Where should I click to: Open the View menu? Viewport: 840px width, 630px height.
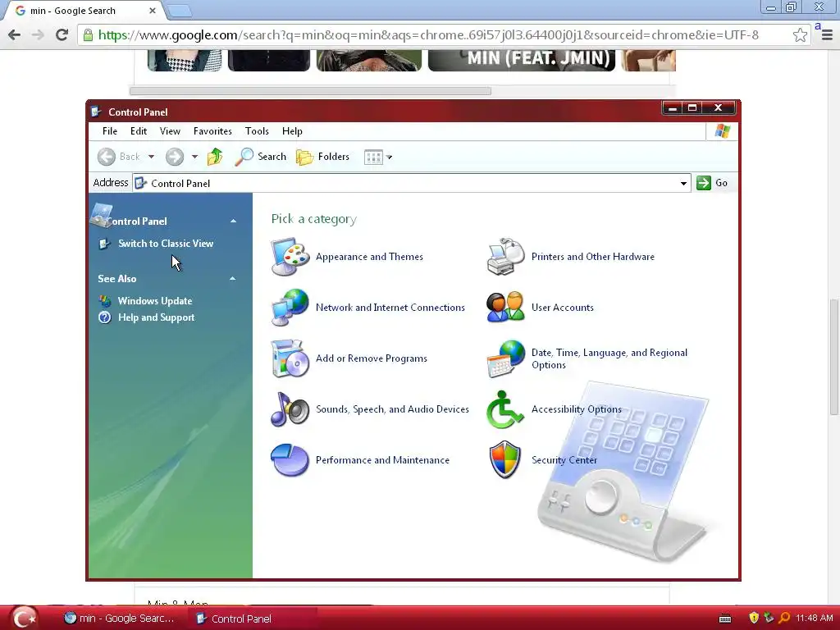click(x=170, y=131)
